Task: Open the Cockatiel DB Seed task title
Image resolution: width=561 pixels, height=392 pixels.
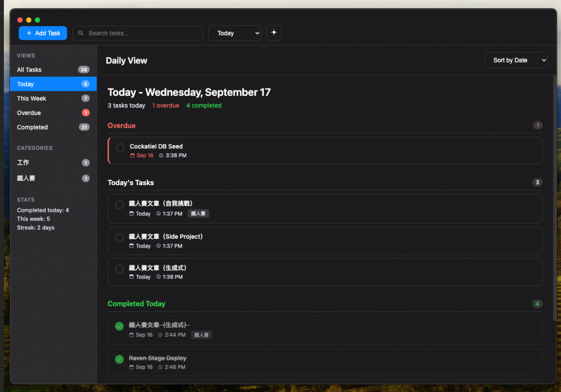Action: [156, 146]
